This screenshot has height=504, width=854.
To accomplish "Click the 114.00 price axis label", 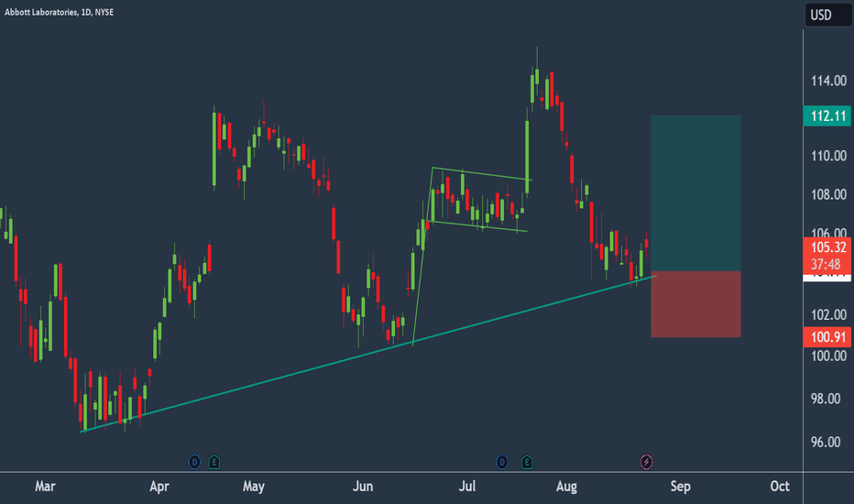I will 828,82.
